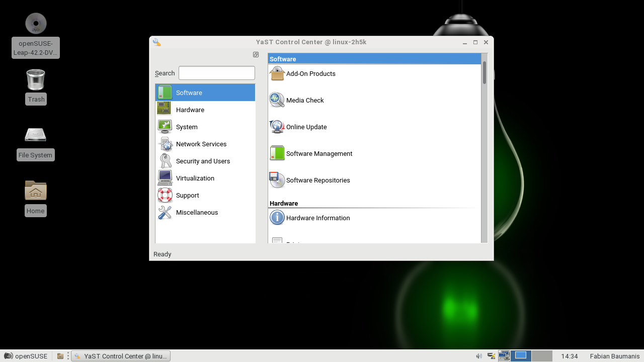Select the Hardware category in sidebar

tap(190, 110)
